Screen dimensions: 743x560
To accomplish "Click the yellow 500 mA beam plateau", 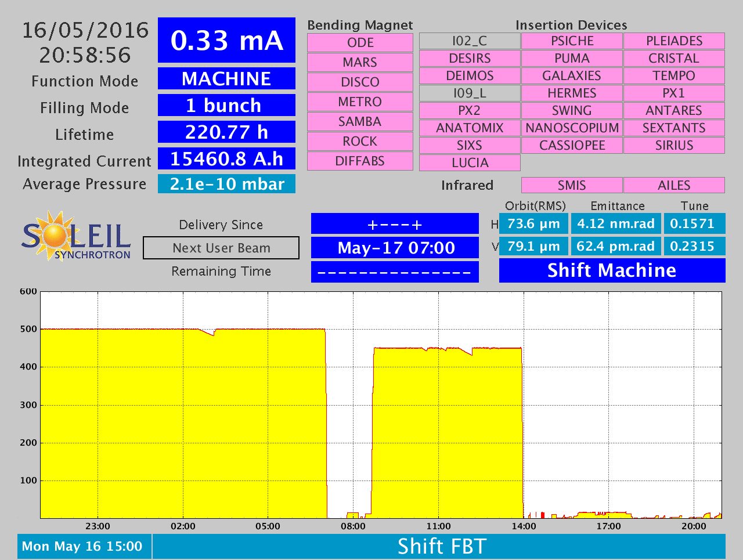I will tap(183, 424).
